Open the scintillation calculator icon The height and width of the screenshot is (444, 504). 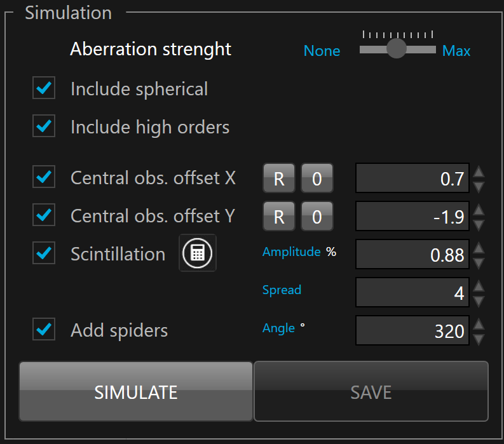pos(198,253)
